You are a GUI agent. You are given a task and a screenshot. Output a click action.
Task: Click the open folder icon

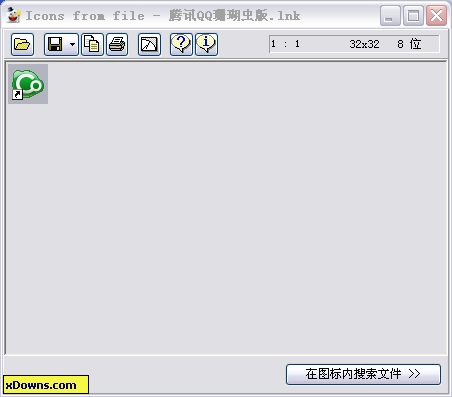[22, 44]
